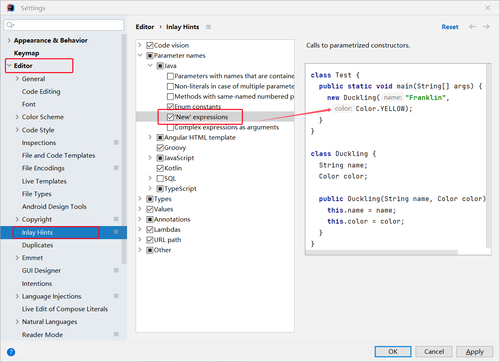Click the Cancel button

pos(434,351)
